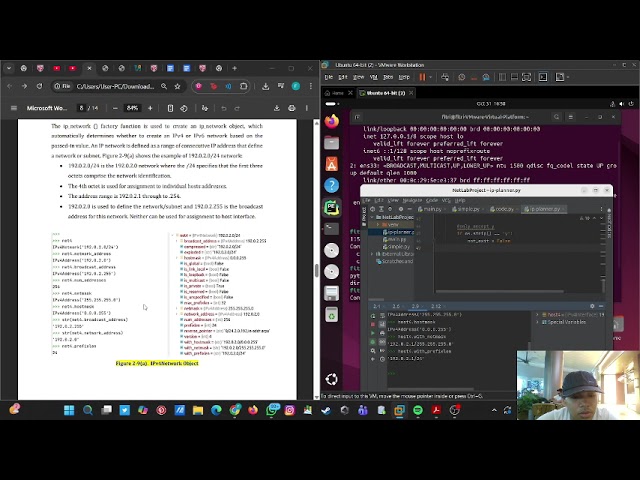
Task: Click the VMware send Ctrl+Alt+Del icon
Action: coord(445,77)
